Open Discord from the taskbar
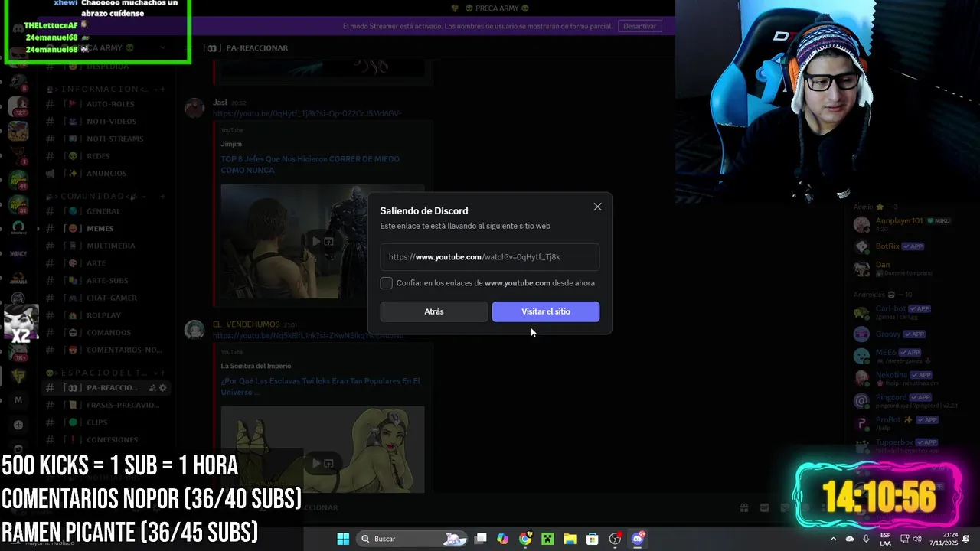This screenshot has width=980, height=551. (x=638, y=539)
